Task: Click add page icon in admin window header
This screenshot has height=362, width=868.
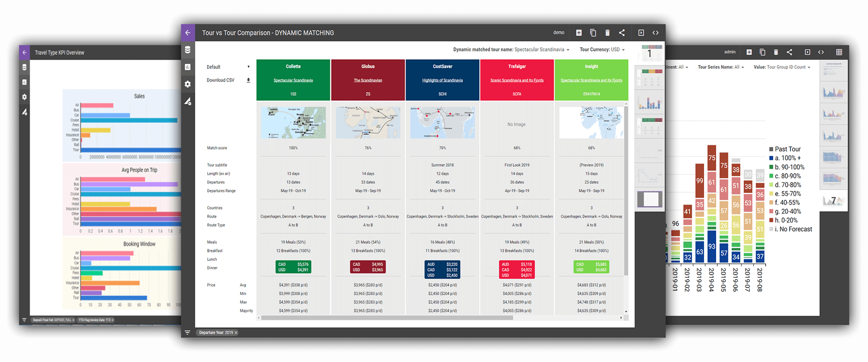Action: tap(749, 52)
